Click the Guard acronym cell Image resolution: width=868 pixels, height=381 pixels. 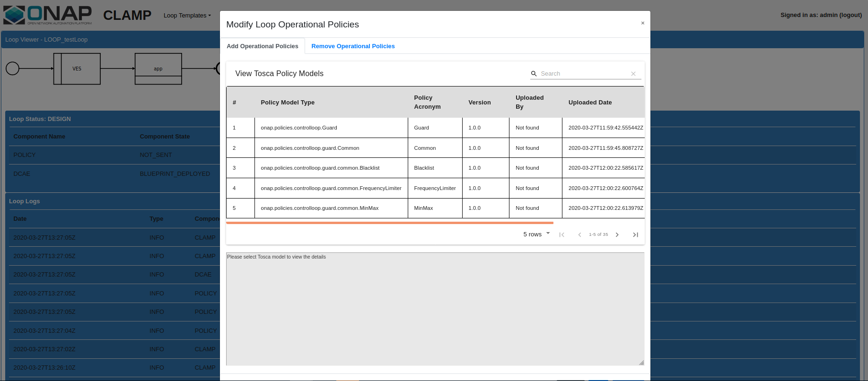pyautogui.click(x=435, y=128)
